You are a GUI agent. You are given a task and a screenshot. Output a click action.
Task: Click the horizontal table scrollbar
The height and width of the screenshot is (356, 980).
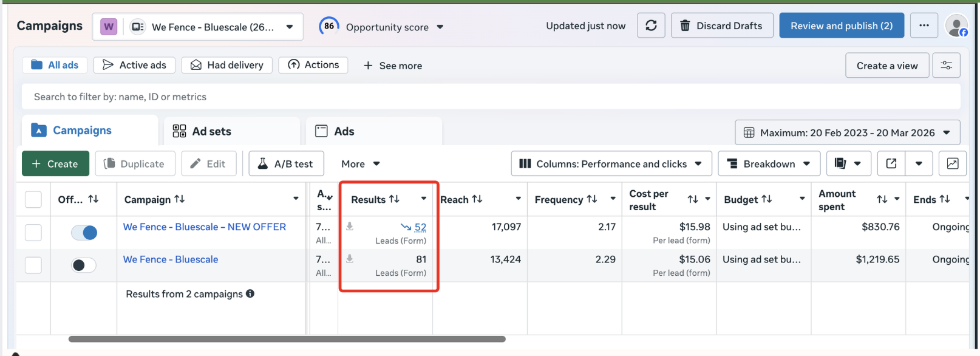[x=287, y=339]
